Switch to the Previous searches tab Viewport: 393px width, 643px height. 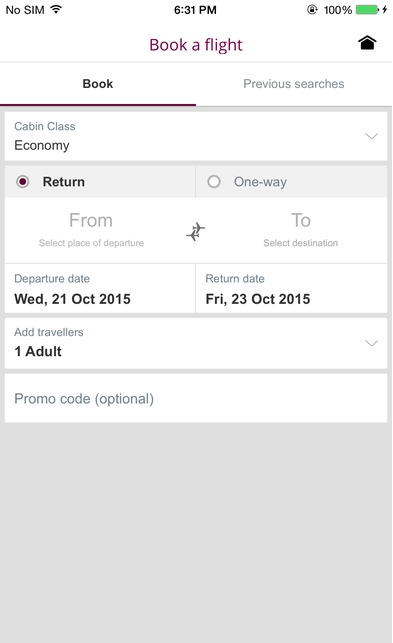click(x=294, y=84)
